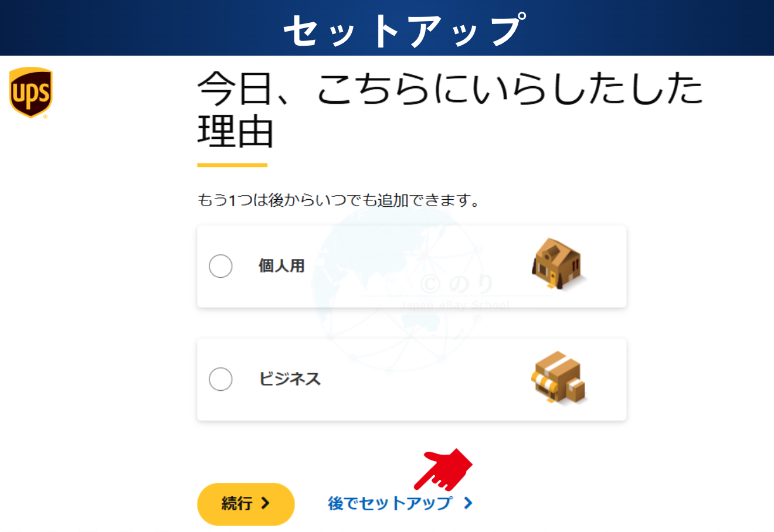
Task: Open the 後でセットアップ link
Action: coord(390,503)
